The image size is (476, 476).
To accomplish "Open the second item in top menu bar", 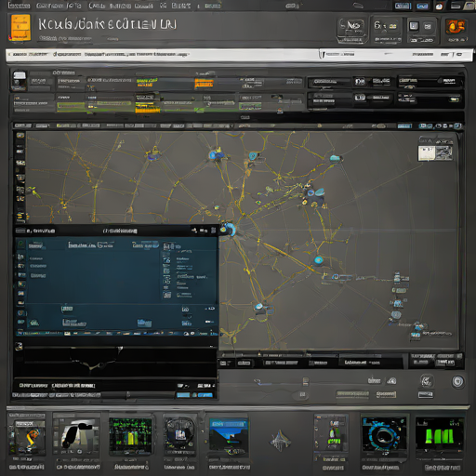I will [59, 6].
